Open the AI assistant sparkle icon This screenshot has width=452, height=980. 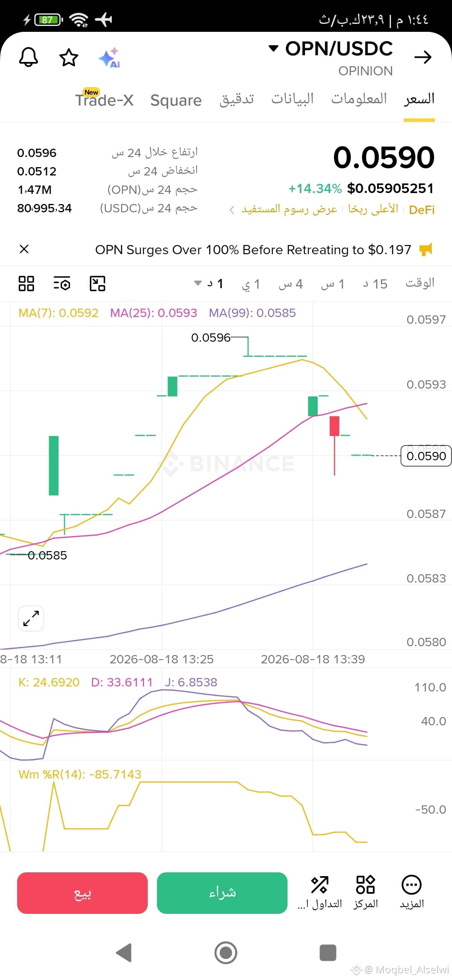pos(109,57)
